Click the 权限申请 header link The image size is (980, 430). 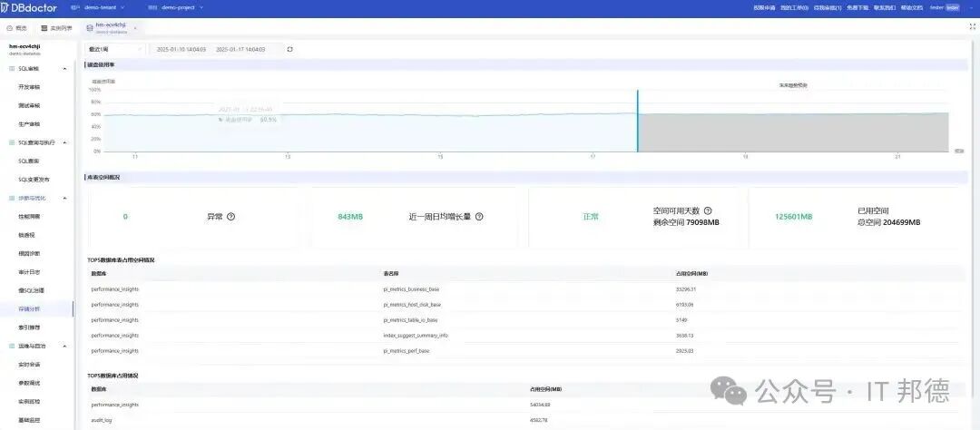[764, 8]
